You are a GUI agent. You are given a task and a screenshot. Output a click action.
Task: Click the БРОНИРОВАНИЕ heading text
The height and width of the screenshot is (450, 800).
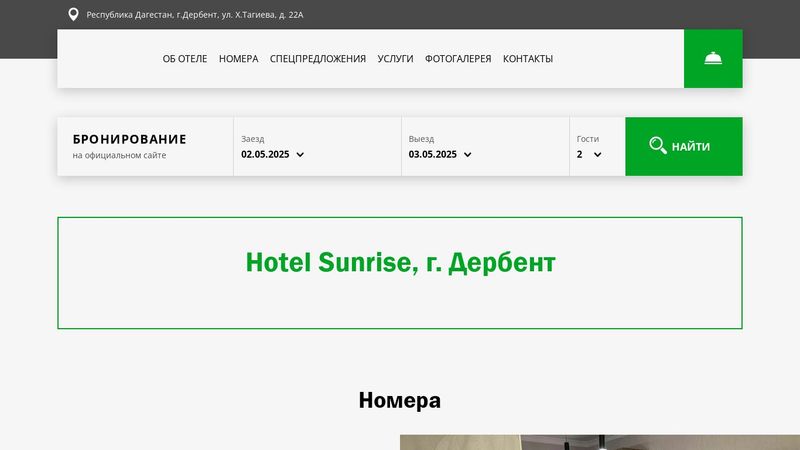click(x=130, y=139)
